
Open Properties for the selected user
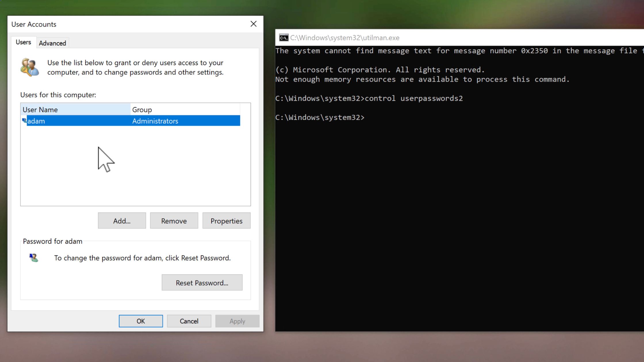(226, 221)
